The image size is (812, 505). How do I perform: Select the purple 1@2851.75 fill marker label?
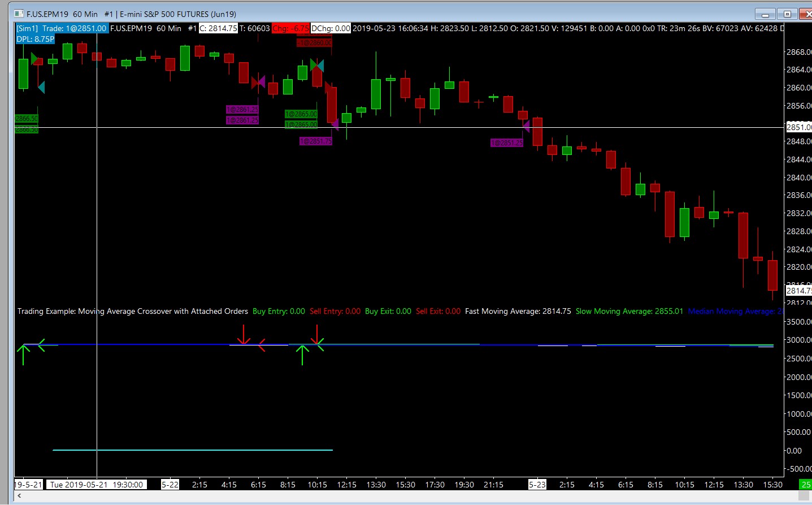tap(316, 141)
